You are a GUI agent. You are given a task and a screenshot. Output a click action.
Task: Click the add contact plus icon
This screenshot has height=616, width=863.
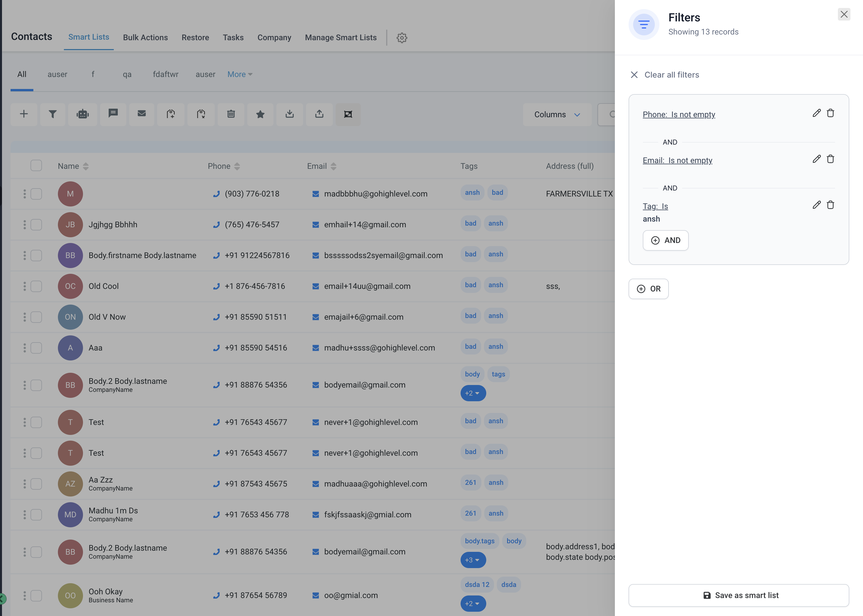tap(24, 114)
